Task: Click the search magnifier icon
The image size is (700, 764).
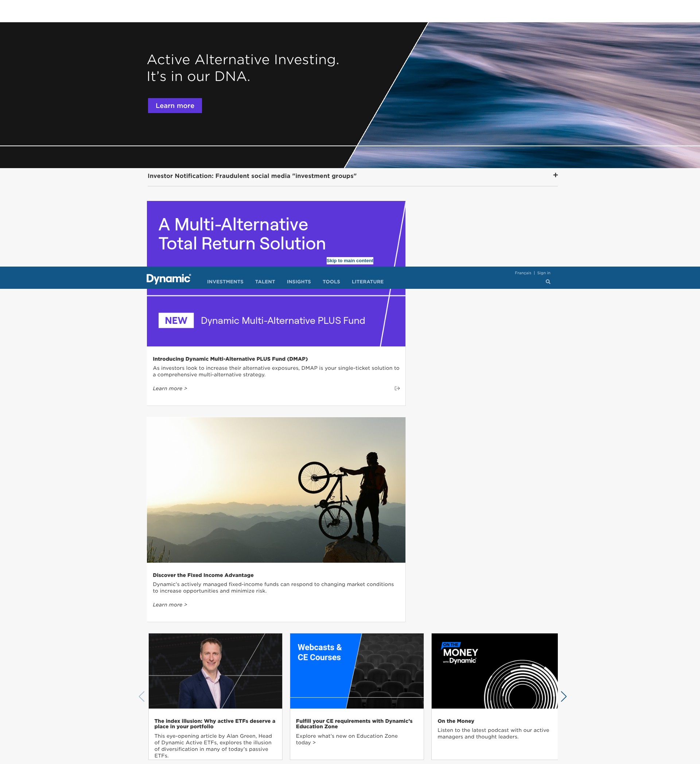Action: tap(548, 282)
